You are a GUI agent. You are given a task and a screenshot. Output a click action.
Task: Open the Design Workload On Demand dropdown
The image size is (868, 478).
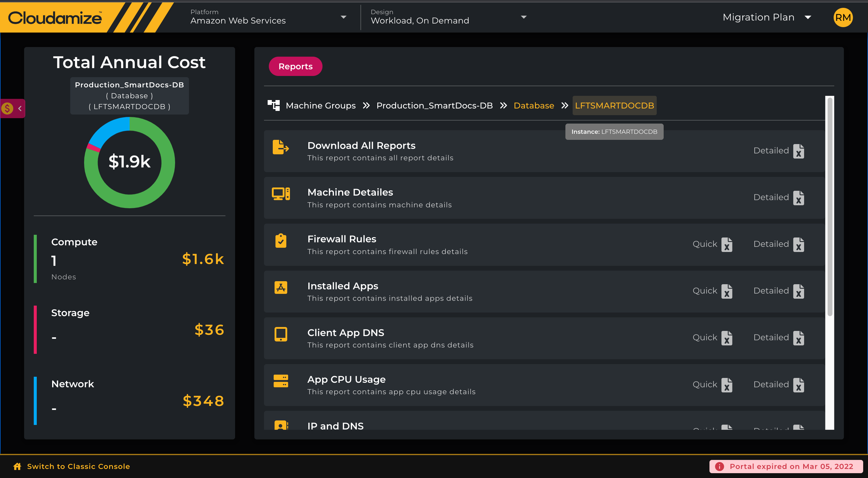[x=448, y=17]
